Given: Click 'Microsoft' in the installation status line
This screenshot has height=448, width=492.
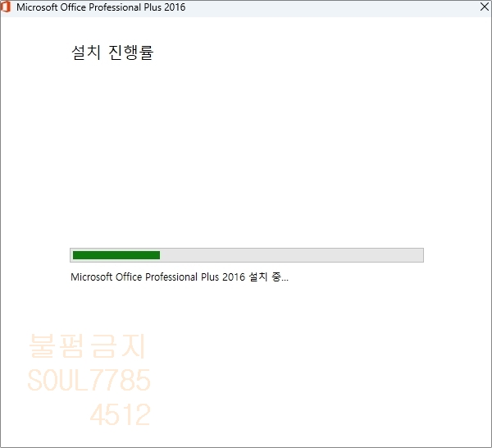Looking at the screenshot, I should pos(93,277).
